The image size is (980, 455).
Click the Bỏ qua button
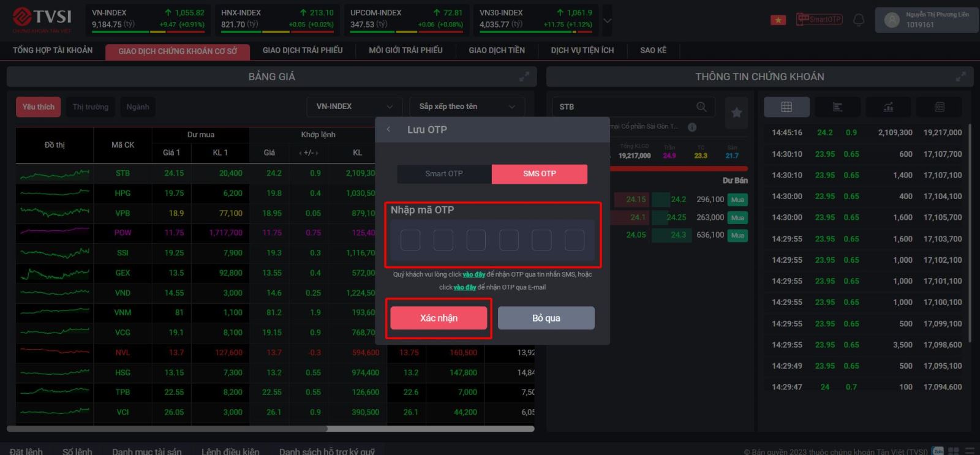(546, 318)
